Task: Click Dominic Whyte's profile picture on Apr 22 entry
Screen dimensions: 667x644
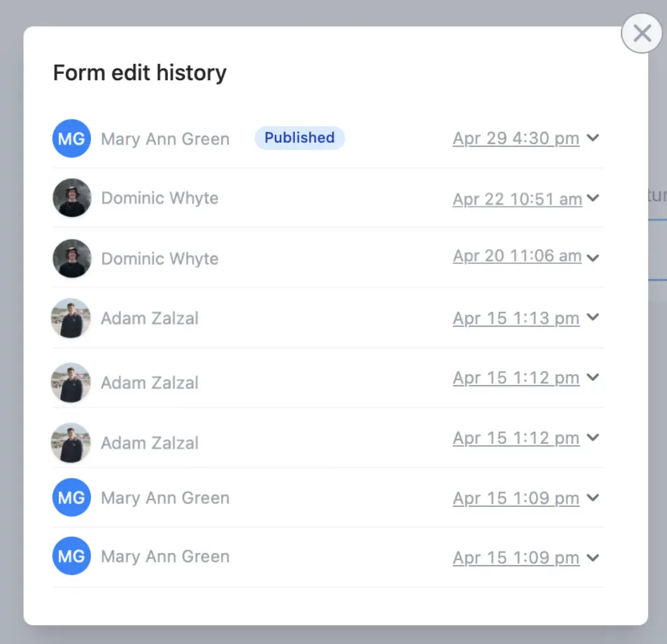Action: click(71, 198)
